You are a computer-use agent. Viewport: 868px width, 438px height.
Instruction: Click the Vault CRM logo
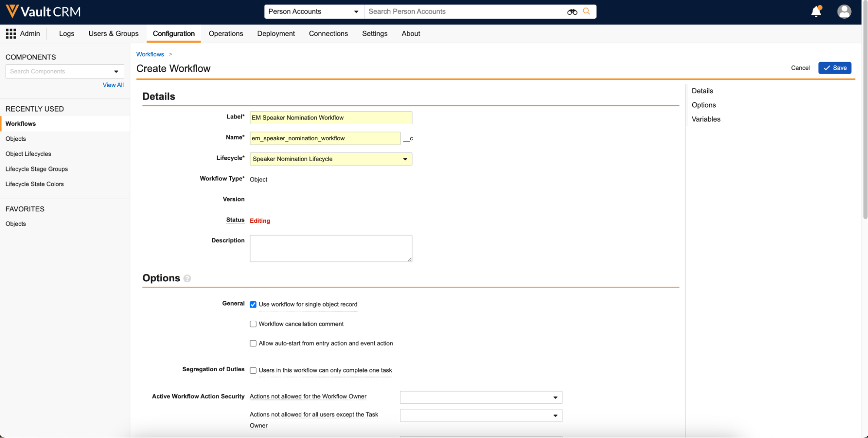43,12
